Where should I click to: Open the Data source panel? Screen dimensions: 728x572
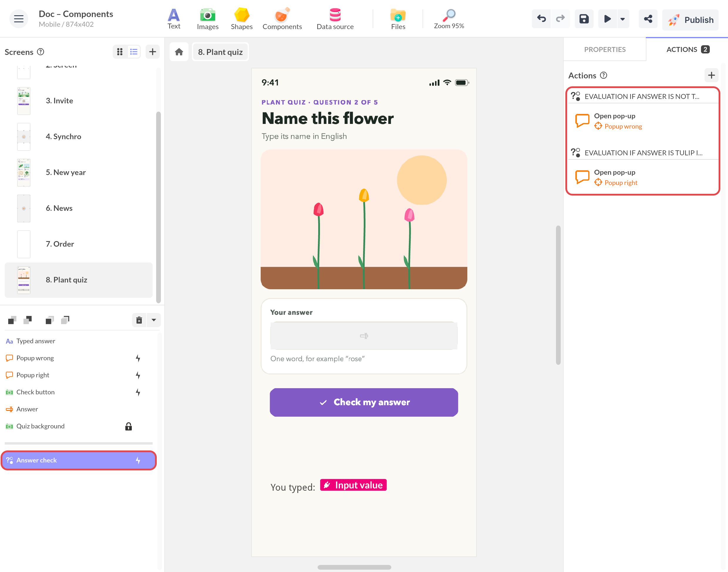tap(335, 19)
